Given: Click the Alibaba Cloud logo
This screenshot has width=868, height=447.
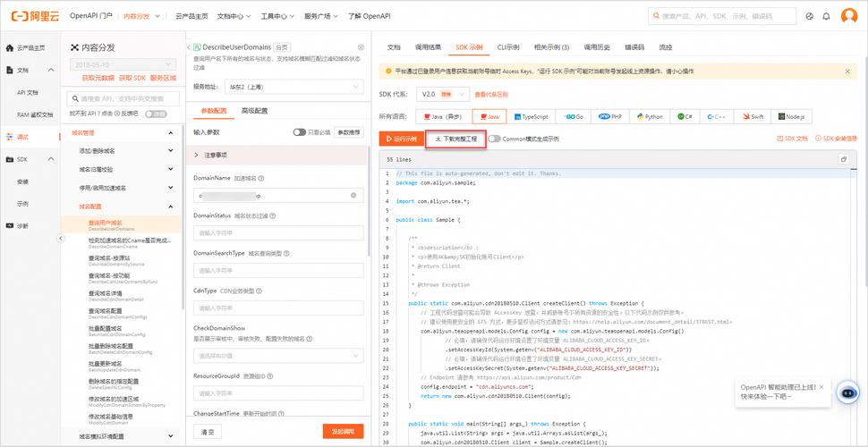Looking at the screenshot, I should pos(35,16).
